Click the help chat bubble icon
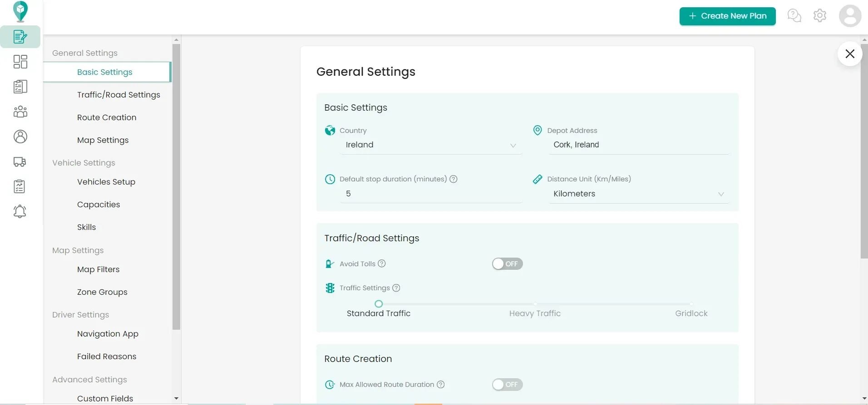The image size is (868, 405). pyautogui.click(x=794, y=16)
